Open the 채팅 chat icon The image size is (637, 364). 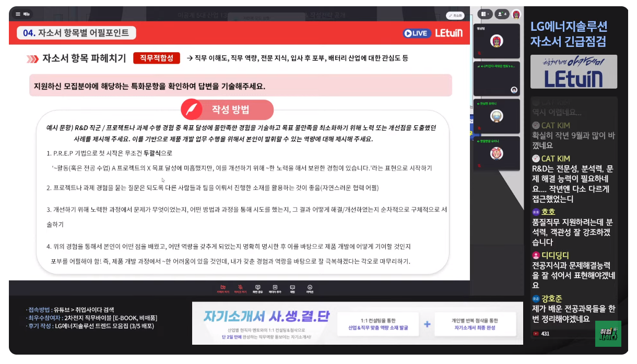coord(292,288)
